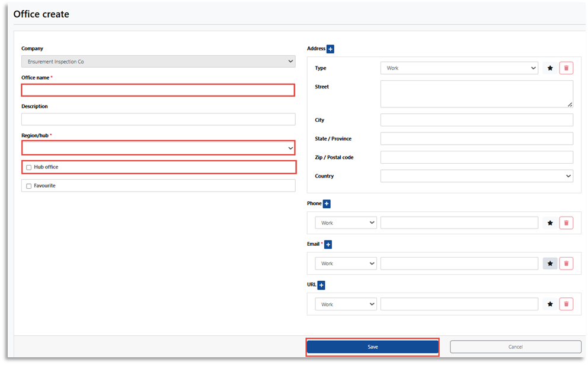Open the address Type dropdown
This screenshot has width=588, height=365.
click(x=459, y=68)
